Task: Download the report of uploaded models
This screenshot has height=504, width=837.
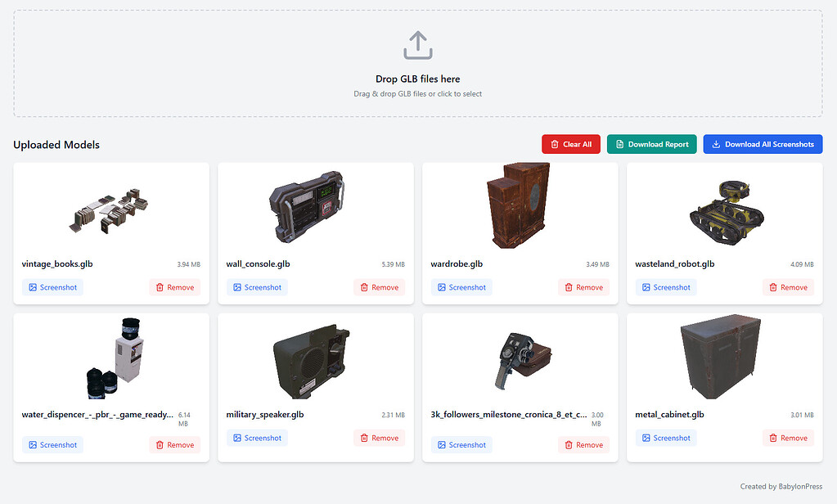Action: pos(651,144)
